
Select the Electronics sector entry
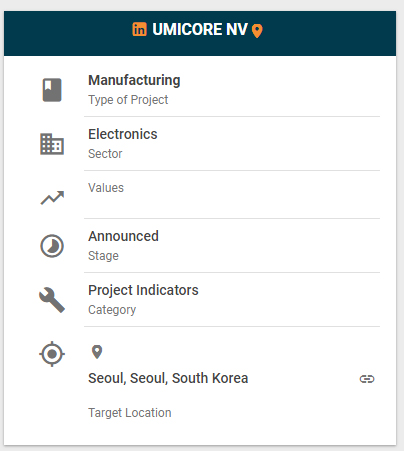tap(123, 134)
